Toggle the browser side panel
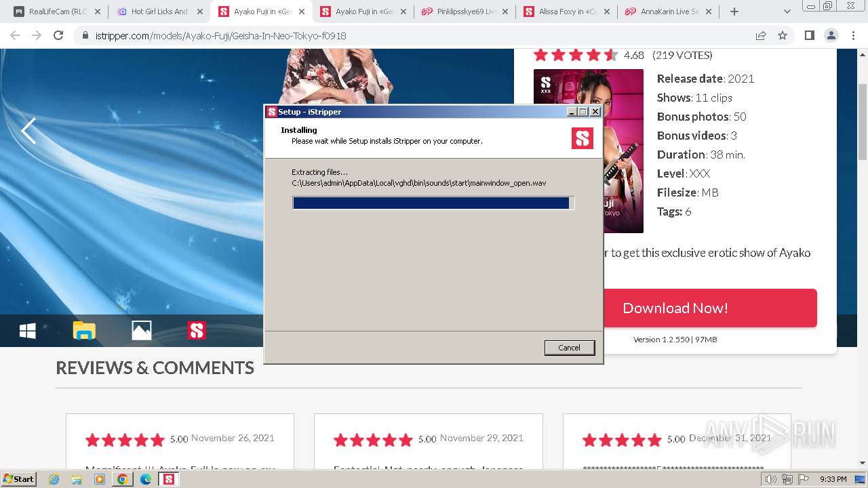The width and height of the screenshot is (868, 488). (809, 35)
